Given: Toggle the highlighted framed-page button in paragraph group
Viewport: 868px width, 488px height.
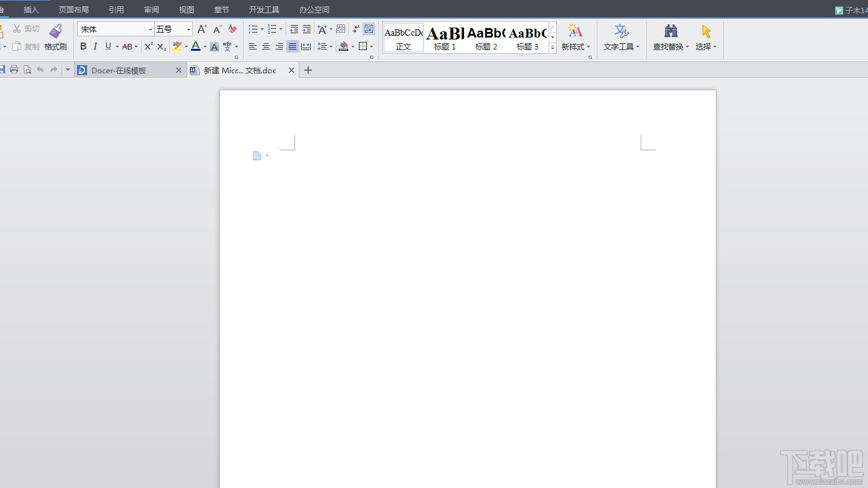Looking at the screenshot, I should pos(369,29).
